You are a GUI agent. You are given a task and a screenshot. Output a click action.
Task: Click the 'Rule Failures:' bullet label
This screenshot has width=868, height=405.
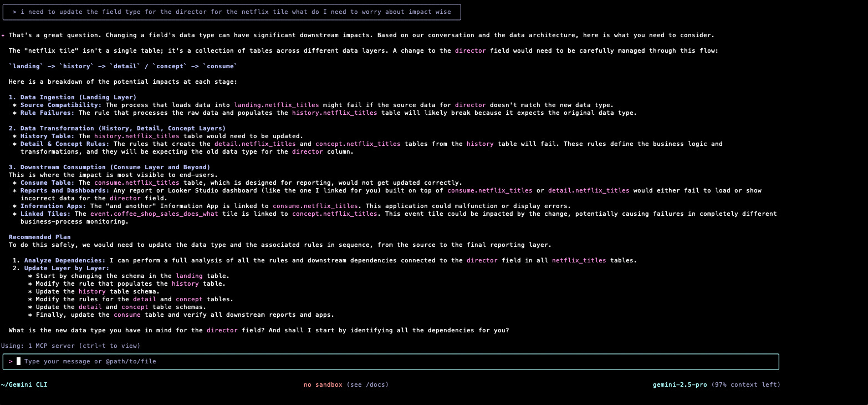(x=48, y=113)
